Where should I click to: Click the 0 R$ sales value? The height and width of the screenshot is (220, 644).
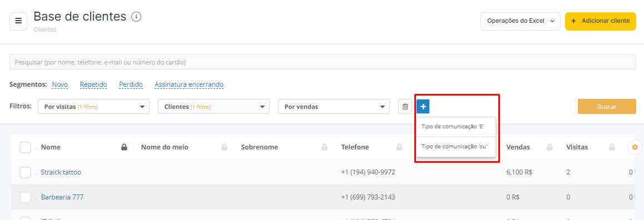coord(513,197)
